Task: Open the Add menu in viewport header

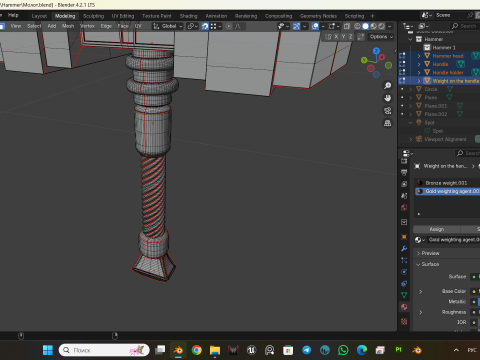Action: [x=52, y=26]
